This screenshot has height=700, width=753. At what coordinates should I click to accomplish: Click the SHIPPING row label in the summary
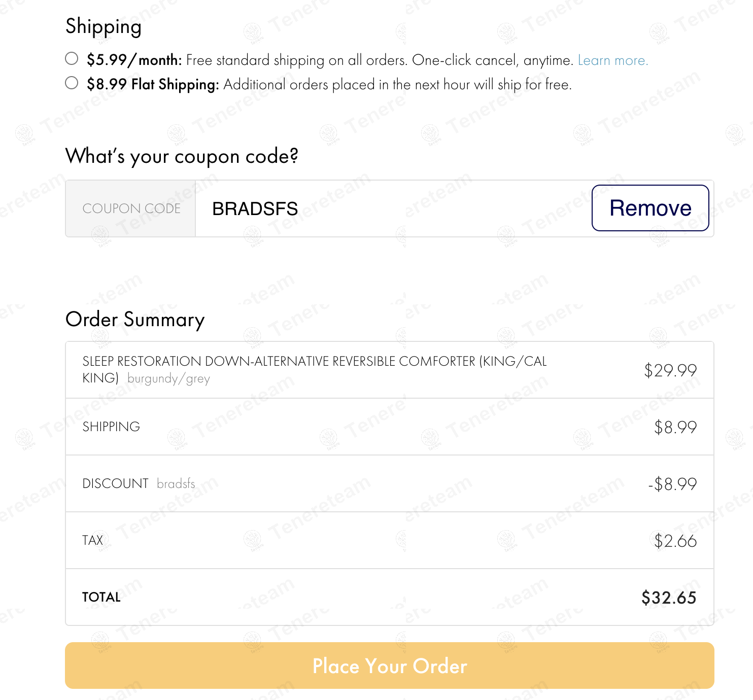point(111,427)
